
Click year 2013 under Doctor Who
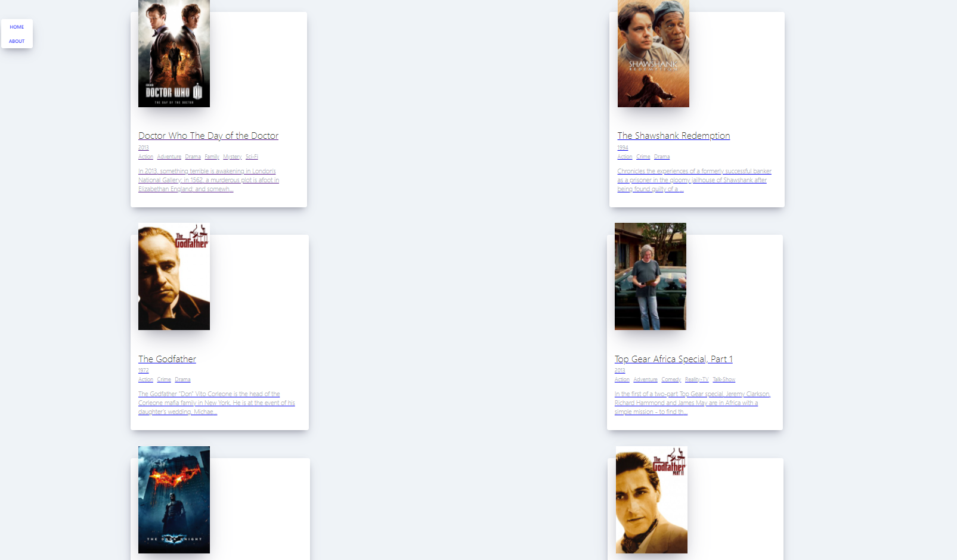coord(144,148)
